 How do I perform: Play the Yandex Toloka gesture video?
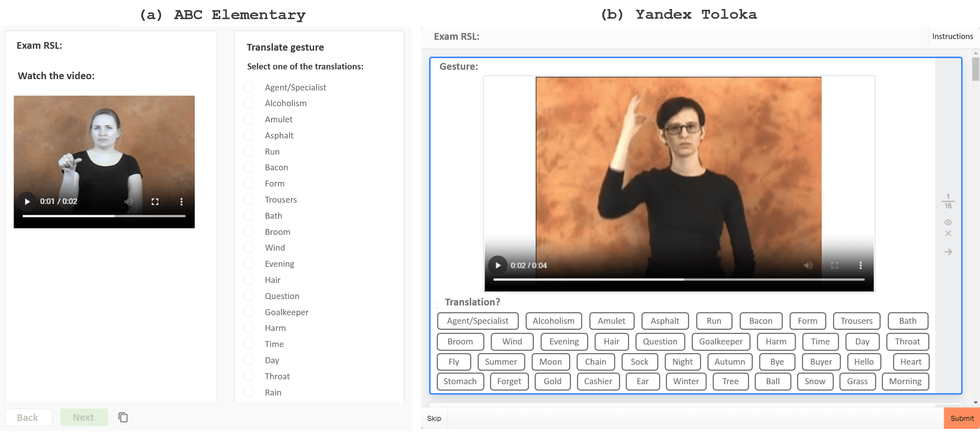coord(497,265)
